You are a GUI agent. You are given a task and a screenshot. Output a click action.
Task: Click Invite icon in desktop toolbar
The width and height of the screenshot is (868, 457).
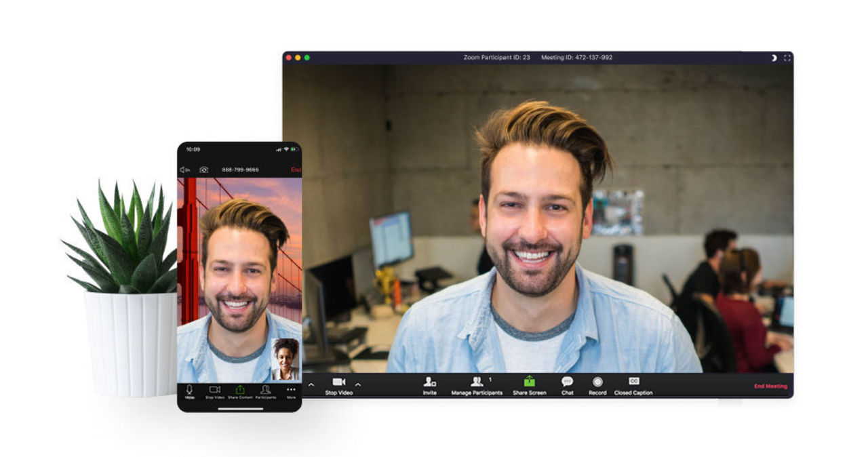click(429, 382)
